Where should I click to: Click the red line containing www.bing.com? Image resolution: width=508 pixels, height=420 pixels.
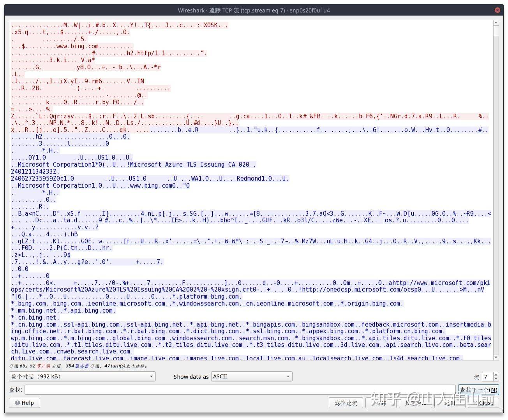pos(72,46)
